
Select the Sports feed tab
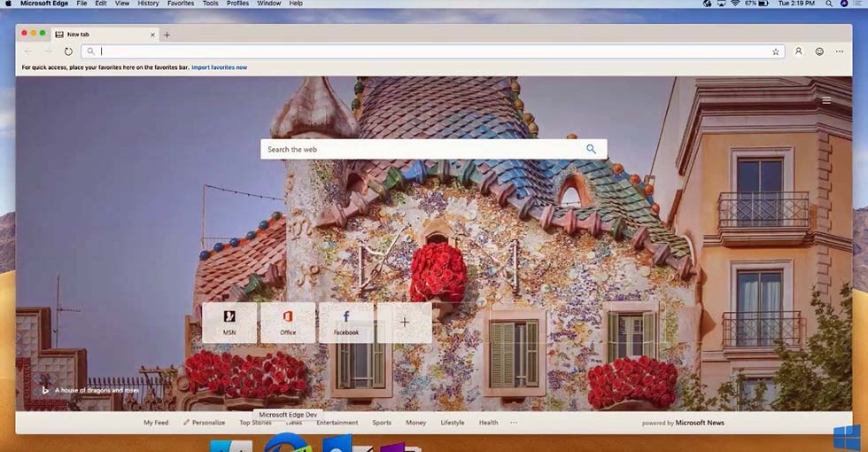pyautogui.click(x=382, y=423)
